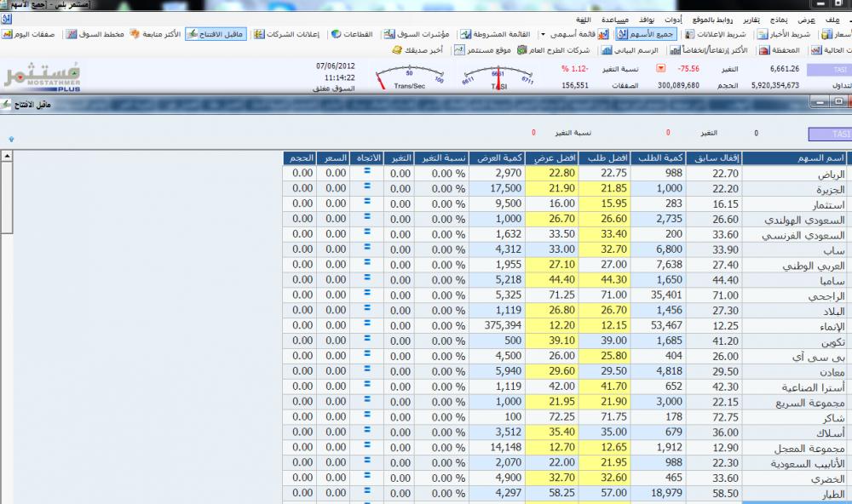Open إعلانات الشركات company announcements
This screenshot has width=852, height=504.
[x=287, y=34]
